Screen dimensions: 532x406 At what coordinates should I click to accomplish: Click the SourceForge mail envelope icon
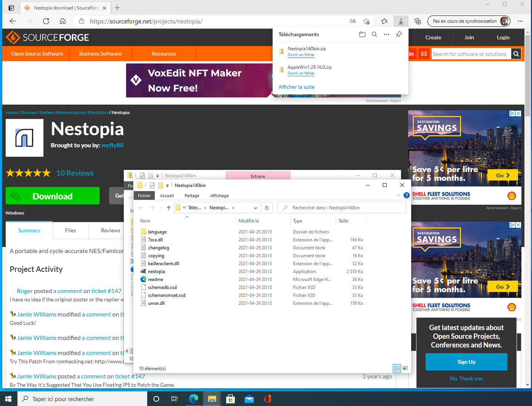click(424, 54)
